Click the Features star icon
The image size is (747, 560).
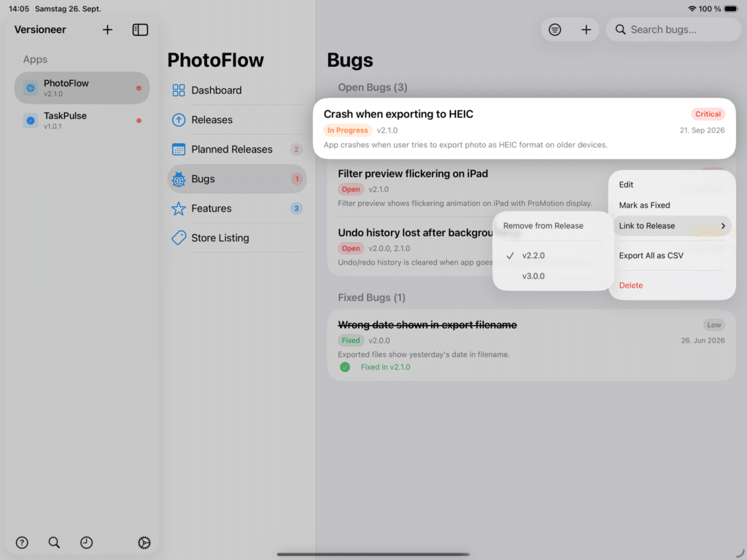179,209
